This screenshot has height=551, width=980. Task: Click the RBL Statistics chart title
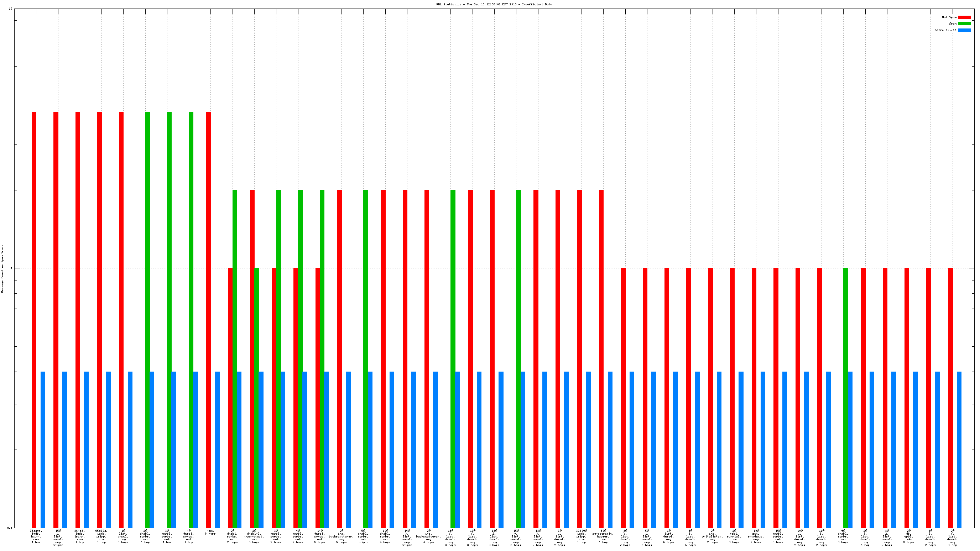(x=494, y=4)
